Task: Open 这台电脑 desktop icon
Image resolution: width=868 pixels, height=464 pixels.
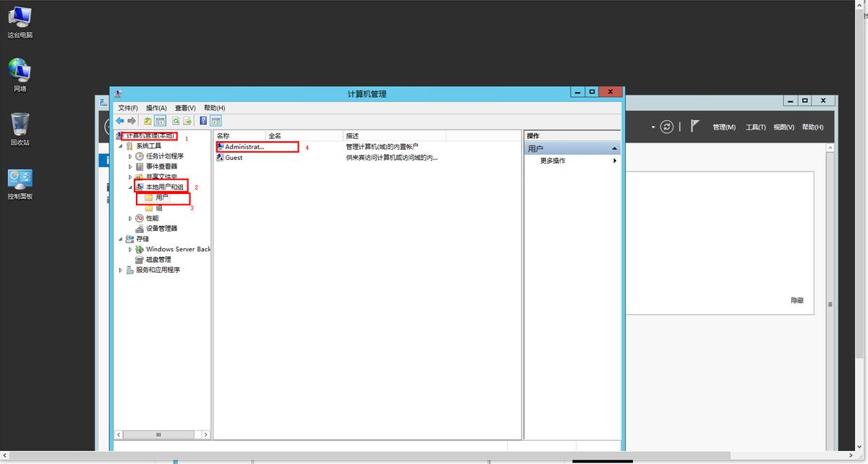Action: tap(20, 22)
